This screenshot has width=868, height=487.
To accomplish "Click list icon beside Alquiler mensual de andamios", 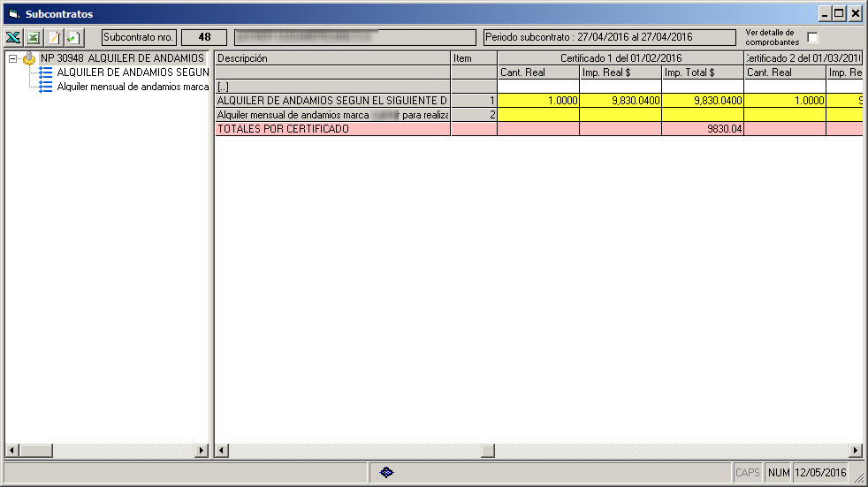I will [x=46, y=87].
